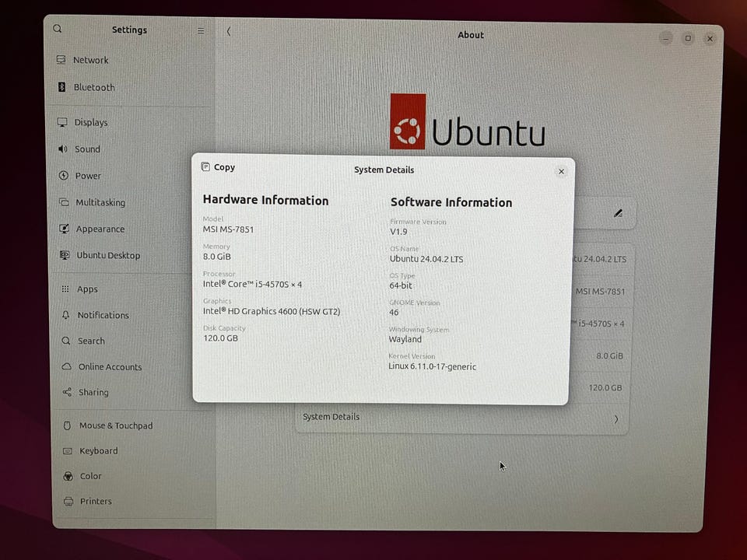Image resolution: width=747 pixels, height=560 pixels.
Task: Click the GNOME version 46 value
Action: coord(394,313)
